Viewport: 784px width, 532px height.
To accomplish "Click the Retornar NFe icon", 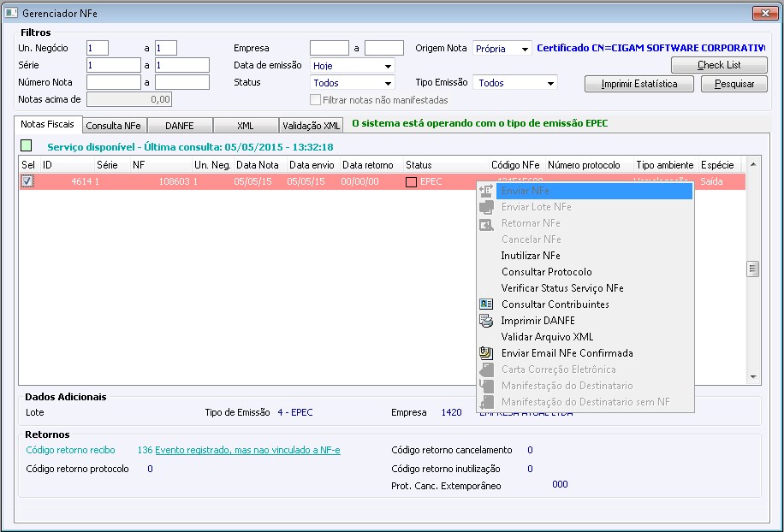I will click(486, 224).
